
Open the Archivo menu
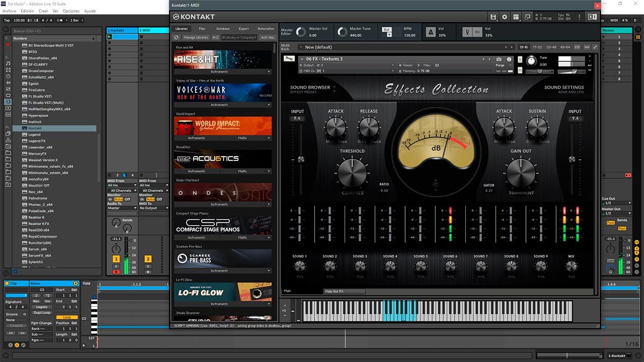tap(9, 11)
